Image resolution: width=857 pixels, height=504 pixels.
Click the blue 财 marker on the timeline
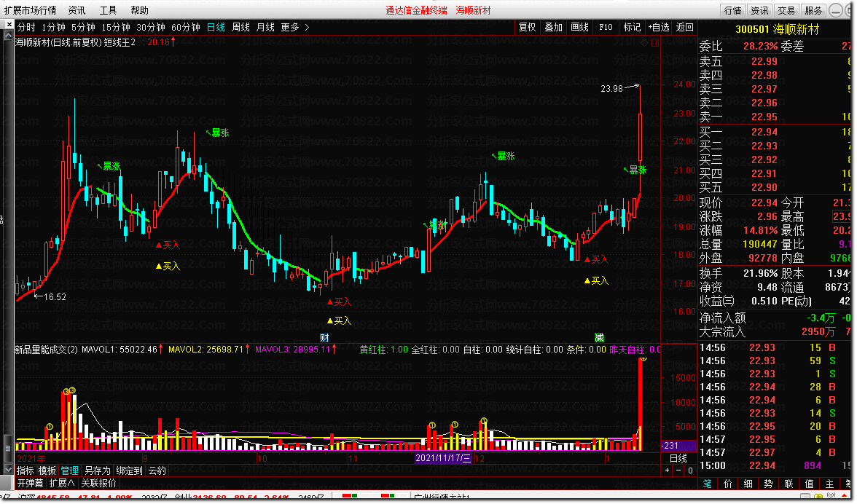click(324, 337)
